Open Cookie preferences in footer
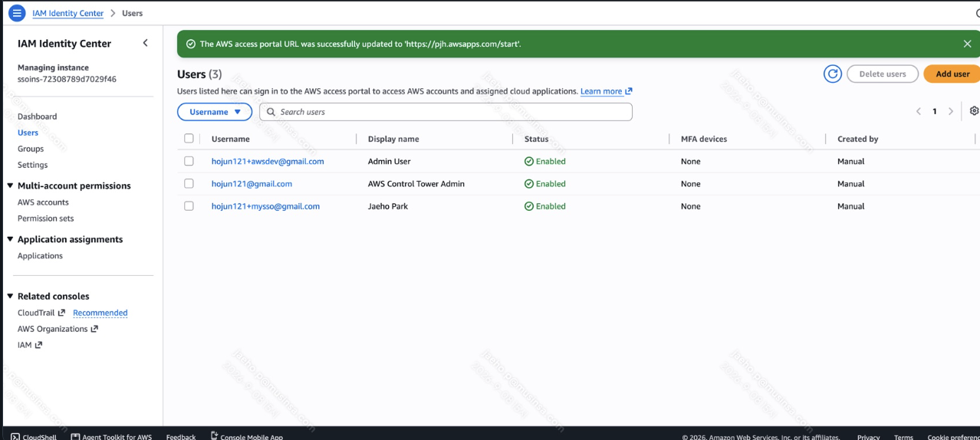 pos(953,437)
